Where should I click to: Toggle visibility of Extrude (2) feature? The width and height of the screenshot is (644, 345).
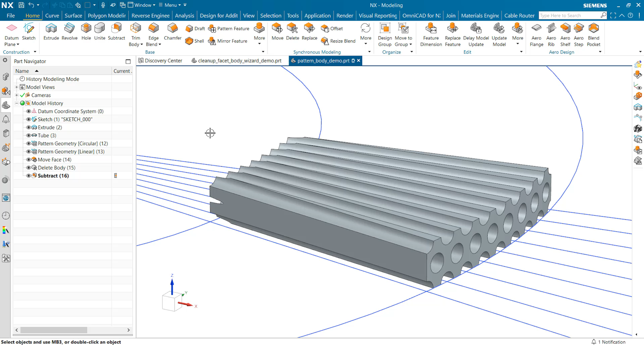coord(29,128)
